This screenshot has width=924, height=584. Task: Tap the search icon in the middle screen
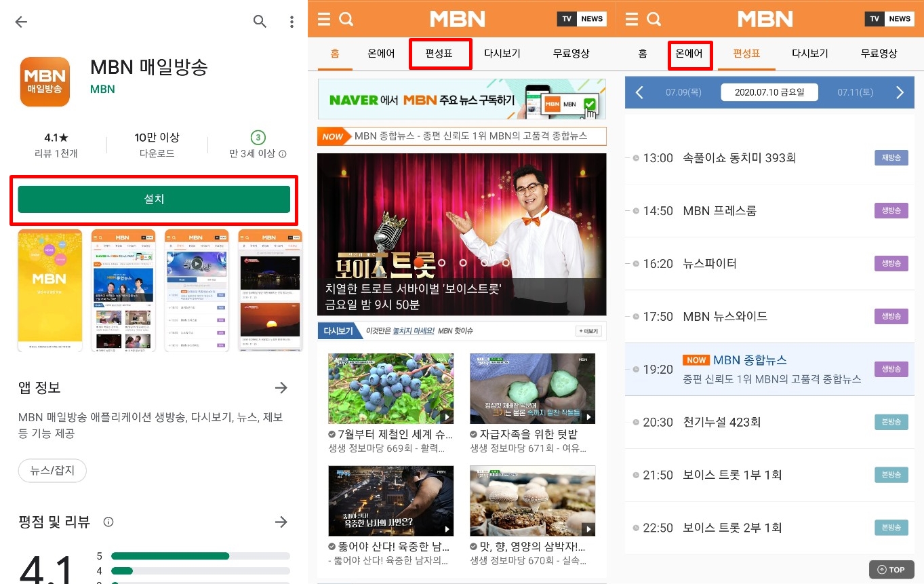[x=346, y=19]
